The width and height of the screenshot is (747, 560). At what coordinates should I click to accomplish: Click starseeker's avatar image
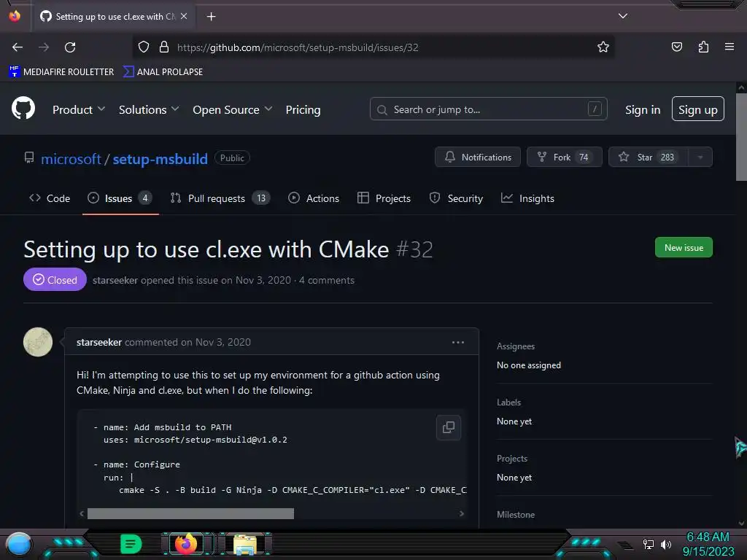click(38, 342)
